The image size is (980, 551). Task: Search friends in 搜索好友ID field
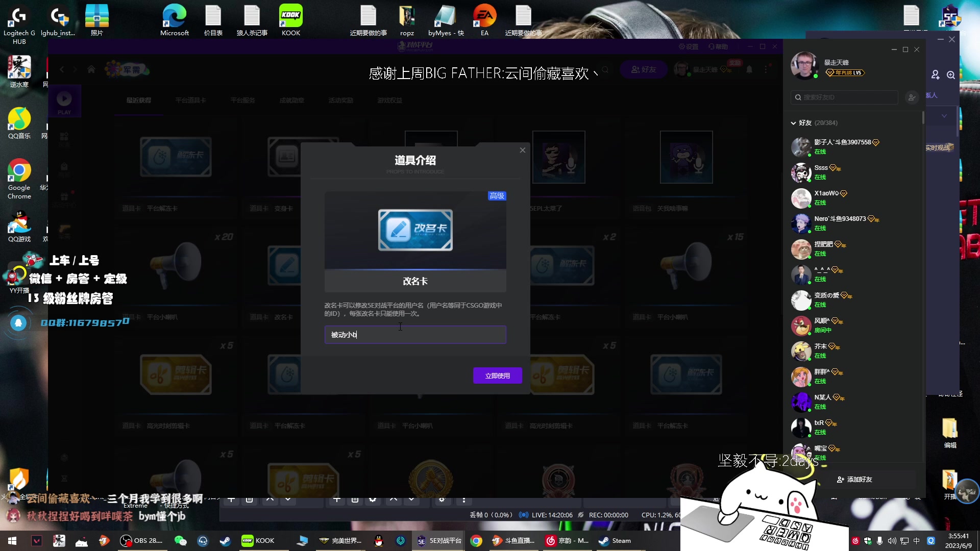(845, 97)
